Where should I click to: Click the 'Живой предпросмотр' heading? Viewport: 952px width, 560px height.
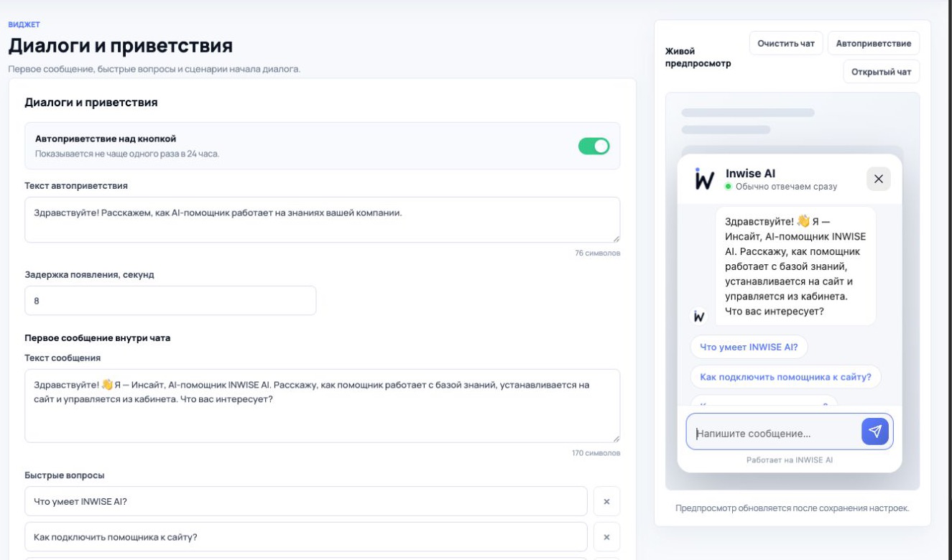[x=699, y=57]
